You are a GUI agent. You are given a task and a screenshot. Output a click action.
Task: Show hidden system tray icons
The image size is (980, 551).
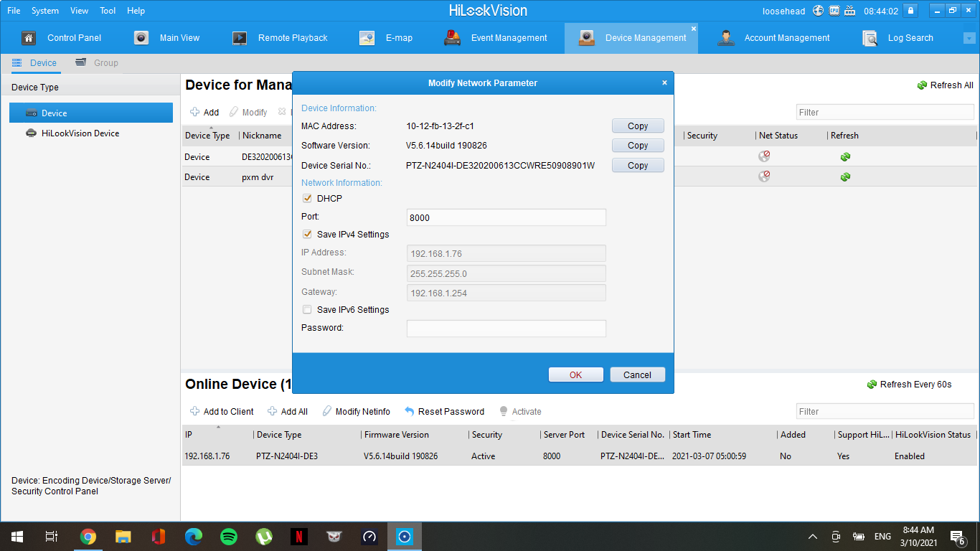point(812,537)
